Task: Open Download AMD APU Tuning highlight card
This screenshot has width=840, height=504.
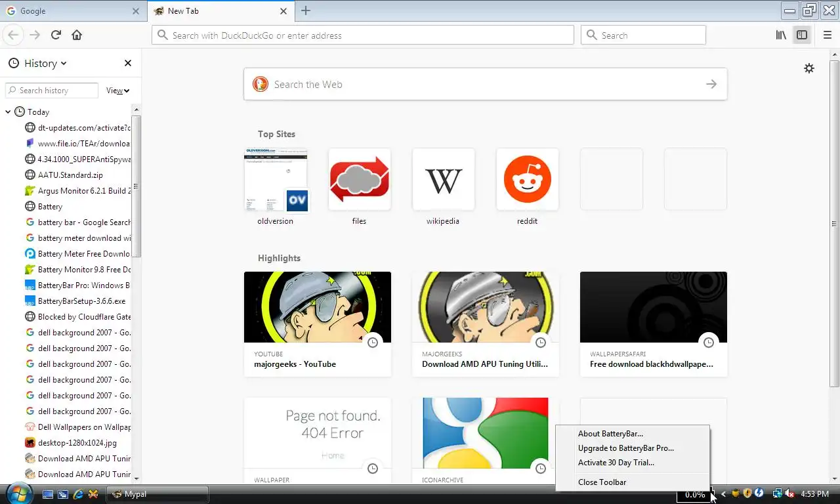Action: [486, 324]
